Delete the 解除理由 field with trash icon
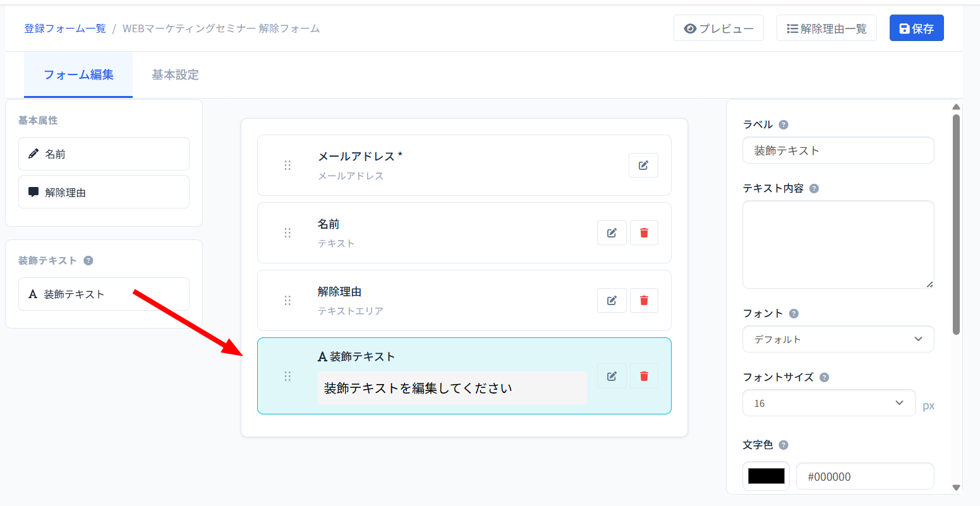The height and width of the screenshot is (506, 980). point(644,301)
